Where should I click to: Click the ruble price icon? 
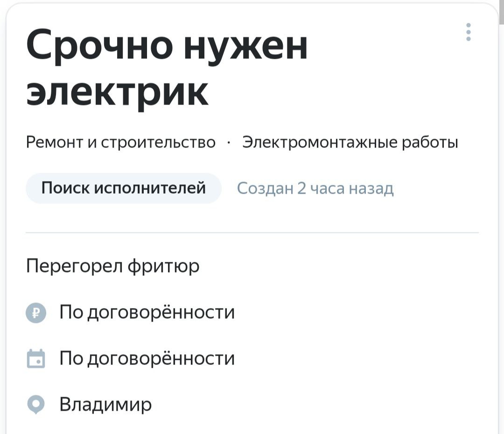[36, 313]
